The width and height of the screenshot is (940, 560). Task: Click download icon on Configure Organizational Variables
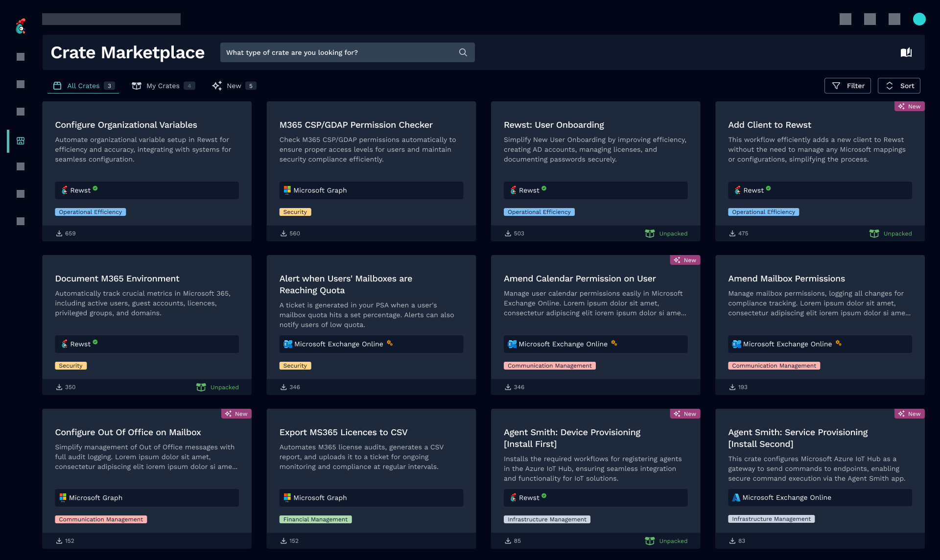tap(59, 233)
